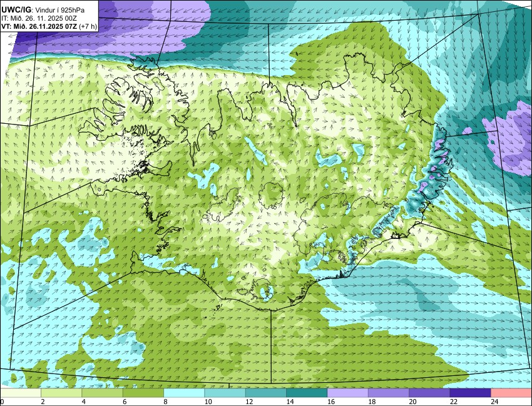
Task: Click legend scale number 24
Action: pos(494,402)
